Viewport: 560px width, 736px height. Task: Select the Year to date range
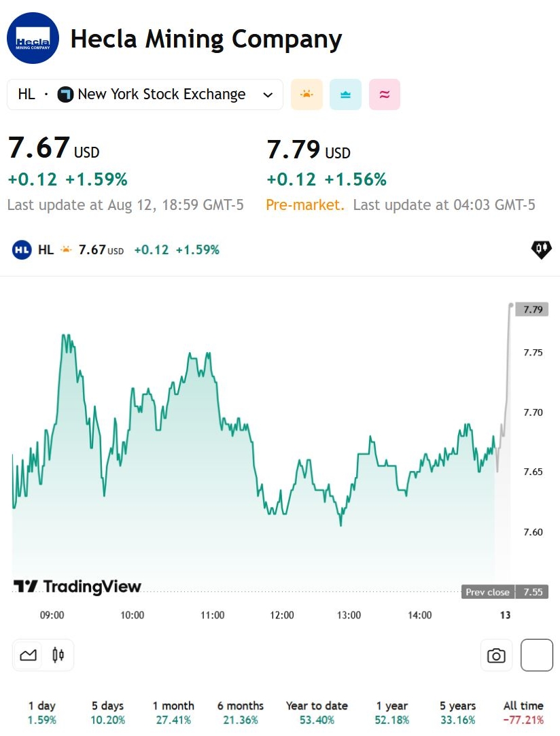pyautogui.click(x=317, y=712)
